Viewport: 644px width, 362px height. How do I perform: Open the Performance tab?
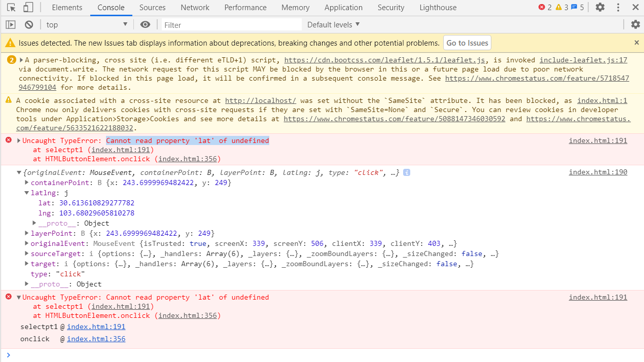tap(245, 8)
